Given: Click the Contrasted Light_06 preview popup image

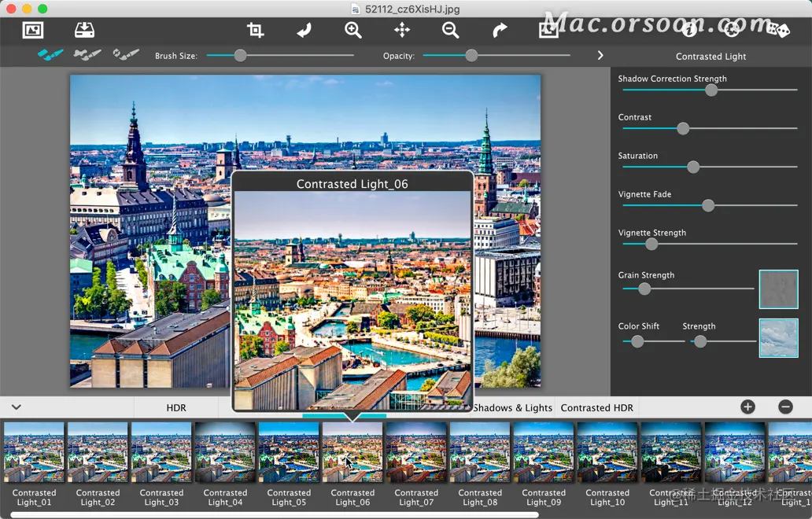Looking at the screenshot, I should (x=352, y=300).
